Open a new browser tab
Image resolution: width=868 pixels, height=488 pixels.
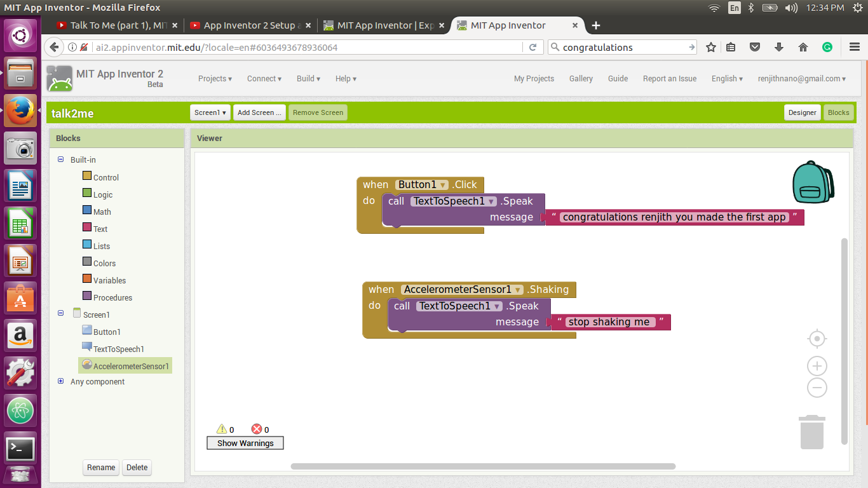(596, 25)
